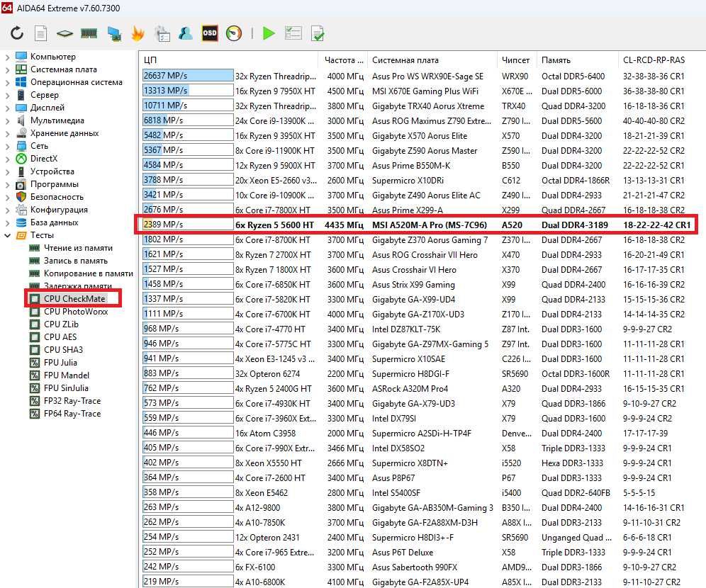Open the Report page icon in toolbar

40,33
